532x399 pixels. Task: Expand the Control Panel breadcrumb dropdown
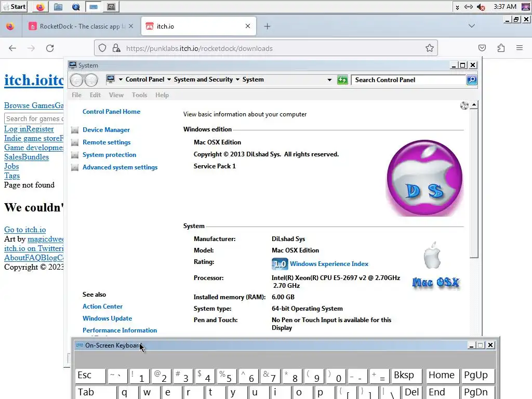(x=169, y=79)
